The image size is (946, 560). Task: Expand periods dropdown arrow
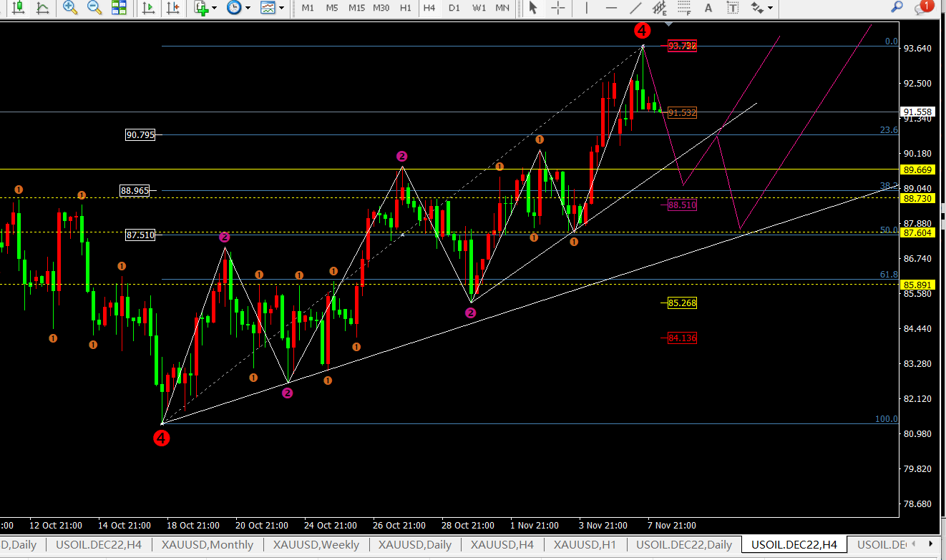pyautogui.click(x=248, y=8)
